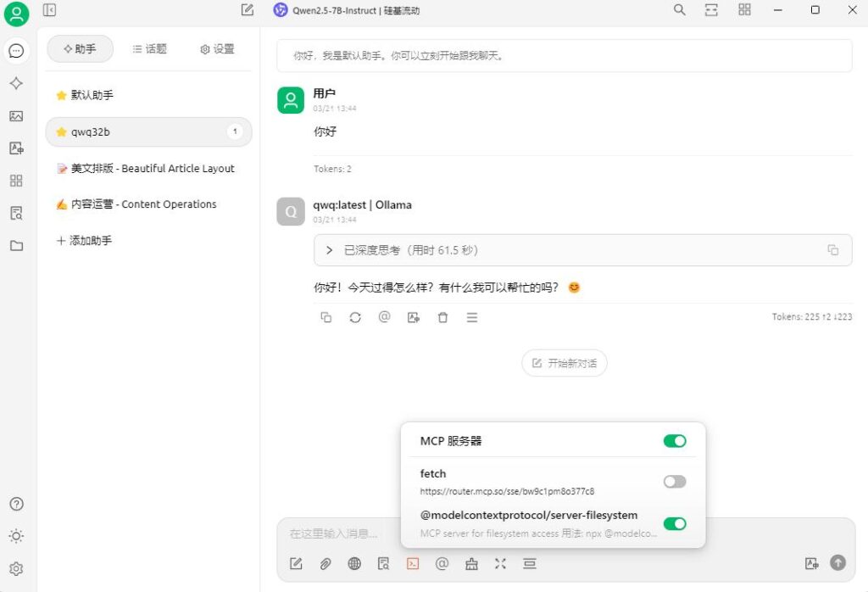
Task: Toggle narrow mode icon in title bar
Action: click(x=711, y=10)
